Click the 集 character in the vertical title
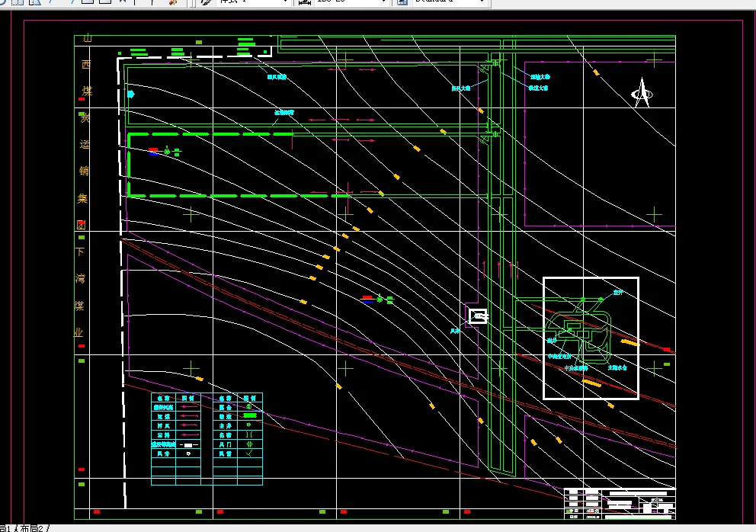 pyautogui.click(x=83, y=197)
